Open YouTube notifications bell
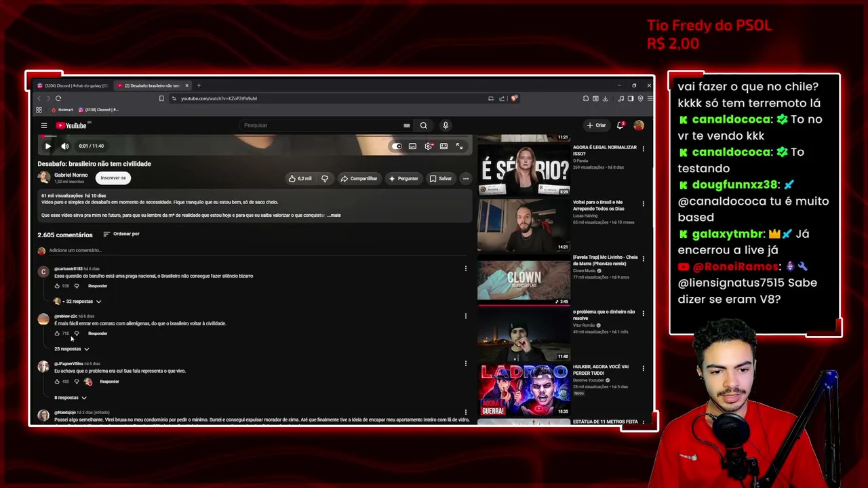868x488 pixels. [x=620, y=125]
